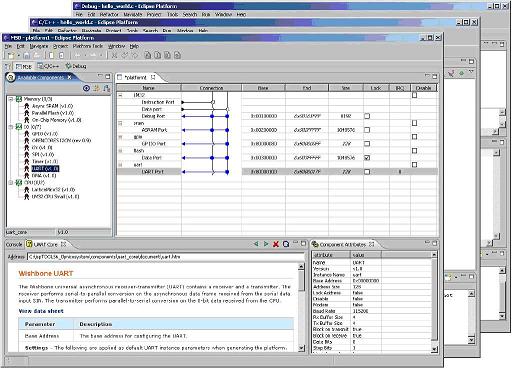The height and width of the screenshot is (370, 512).
Task: Uncheck the Lock checkbox for flash Data Port
Action: coord(367,158)
